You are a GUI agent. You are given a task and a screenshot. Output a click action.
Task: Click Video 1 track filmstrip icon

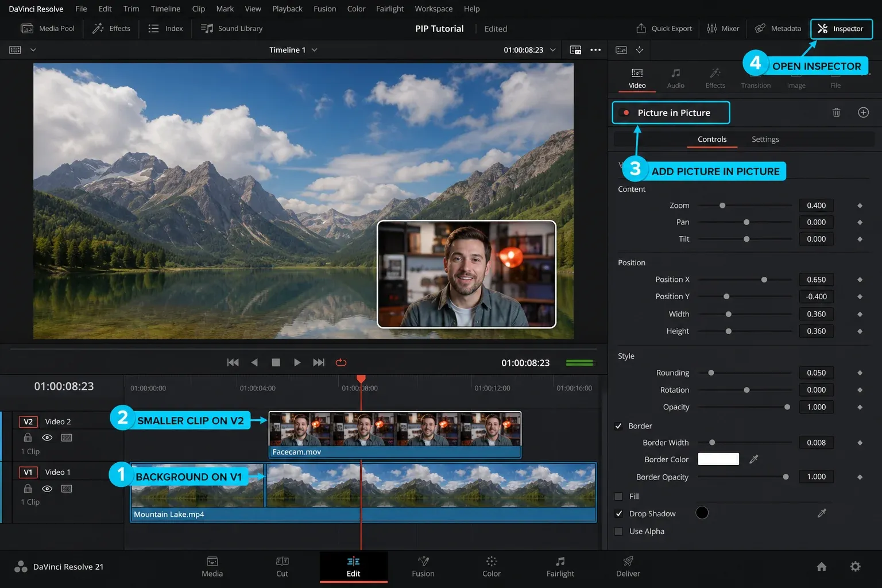tap(67, 489)
